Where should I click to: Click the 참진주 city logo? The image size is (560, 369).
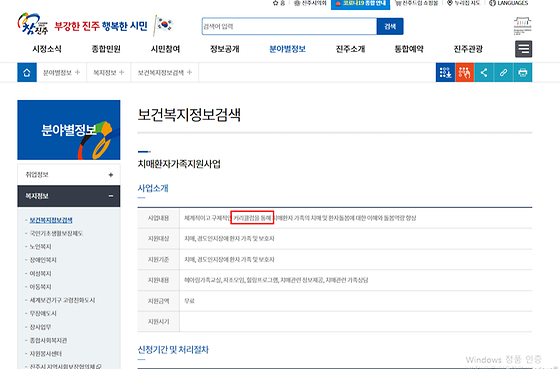pos(32,24)
